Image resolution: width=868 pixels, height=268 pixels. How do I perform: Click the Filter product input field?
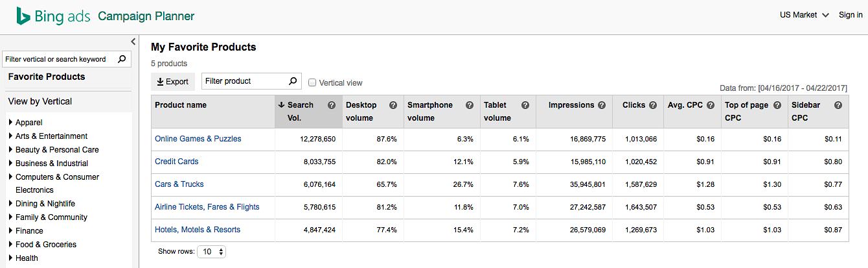(x=244, y=81)
